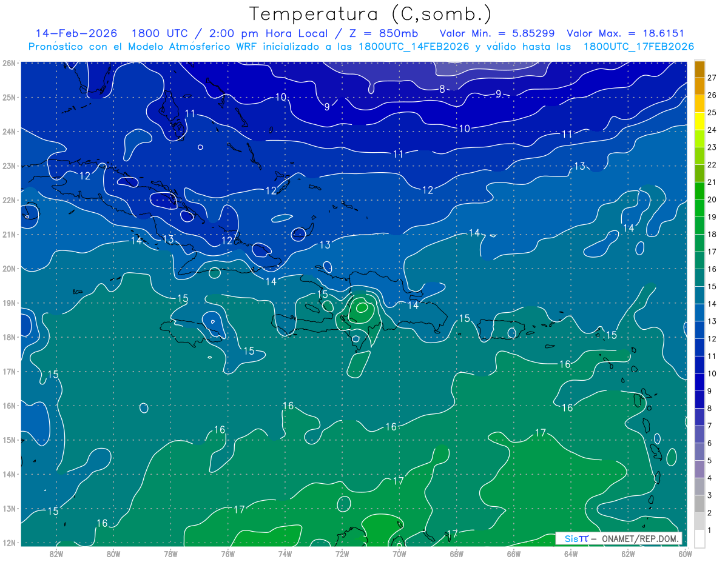The width and height of the screenshot is (728, 562).
Task: Click latitude axis label "18N"
Action: point(9,337)
